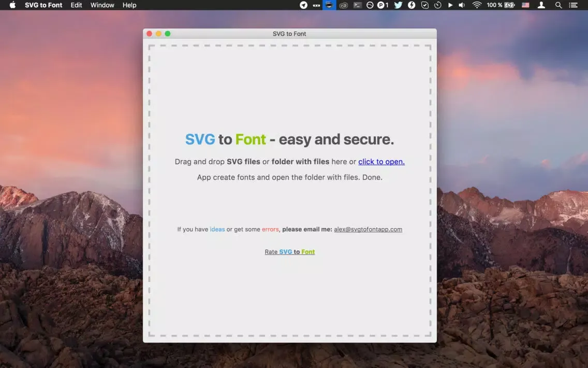Minimize window with the yellow button

pos(158,33)
